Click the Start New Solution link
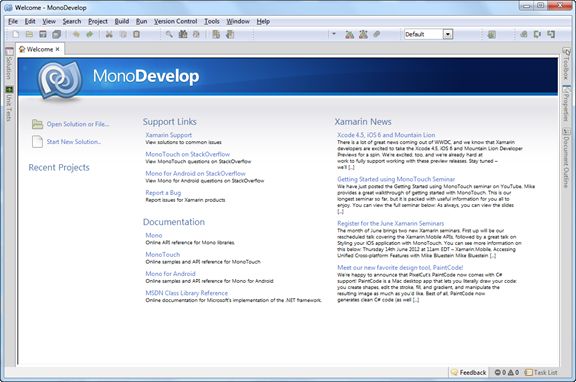Viewport: 576px width, 382px height. [x=74, y=141]
